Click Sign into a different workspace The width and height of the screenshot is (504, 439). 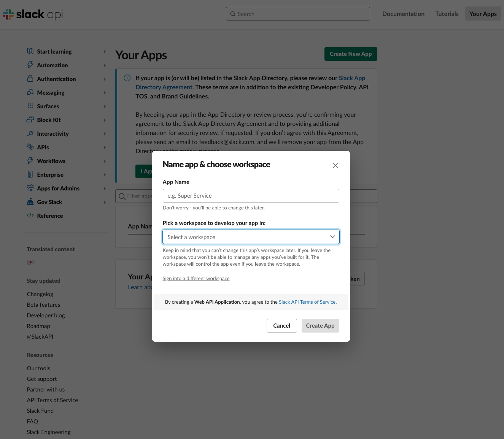click(196, 279)
